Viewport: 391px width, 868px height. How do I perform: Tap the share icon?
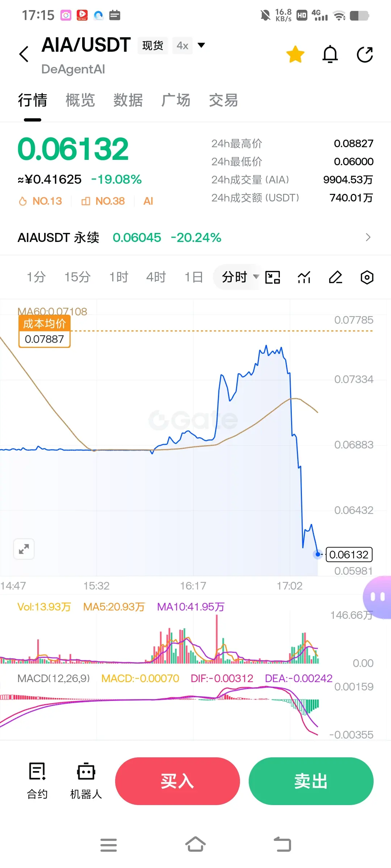[x=365, y=55]
